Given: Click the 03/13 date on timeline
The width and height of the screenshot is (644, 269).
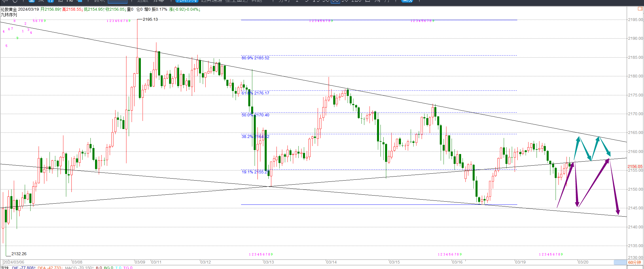Looking at the screenshot, I should coord(268,262).
